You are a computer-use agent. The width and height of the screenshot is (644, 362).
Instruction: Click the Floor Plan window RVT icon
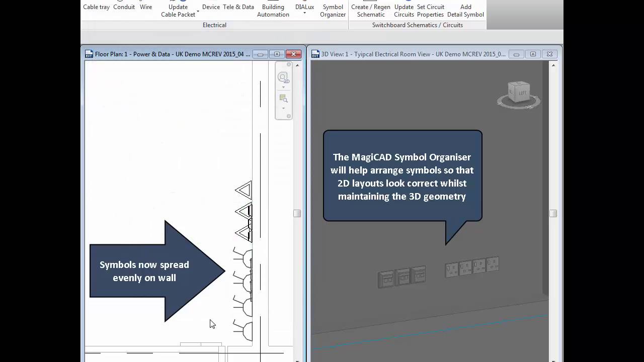(x=89, y=54)
